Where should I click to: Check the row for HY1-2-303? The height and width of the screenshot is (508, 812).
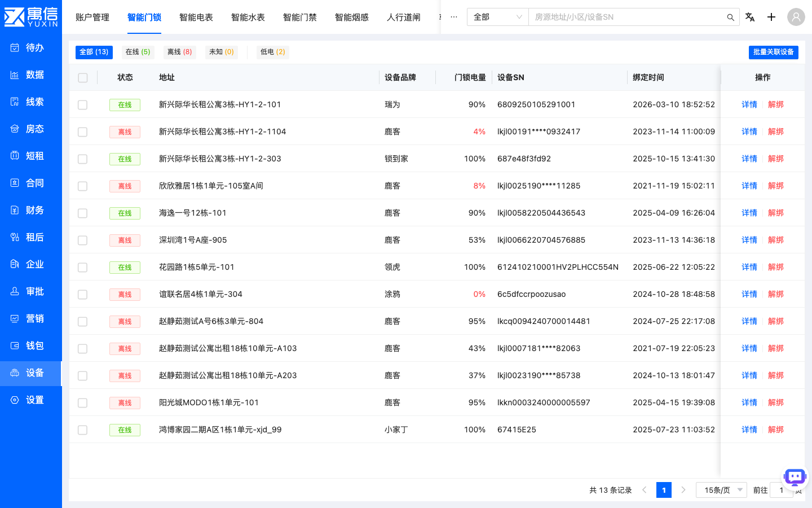coord(83,159)
